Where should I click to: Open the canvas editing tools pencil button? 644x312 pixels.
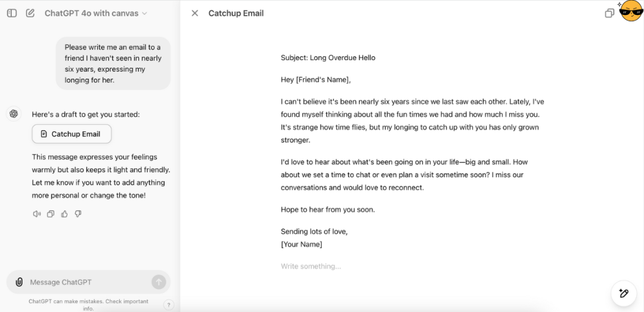click(x=624, y=294)
